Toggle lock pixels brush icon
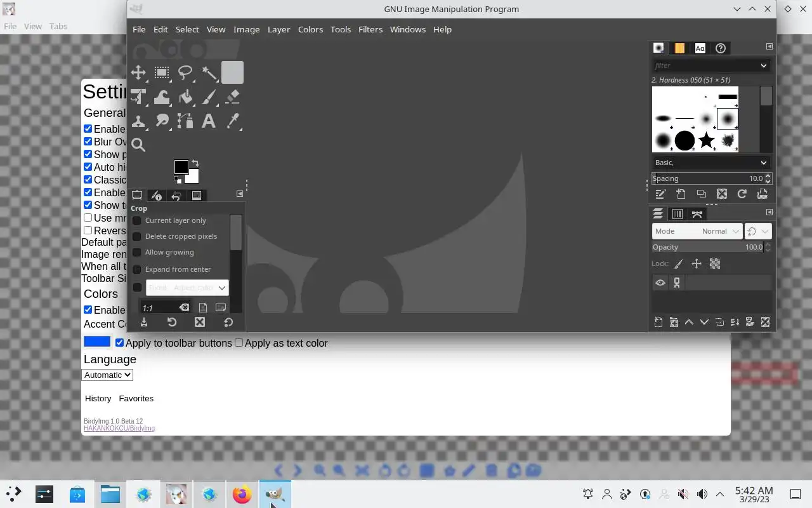 (678, 264)
